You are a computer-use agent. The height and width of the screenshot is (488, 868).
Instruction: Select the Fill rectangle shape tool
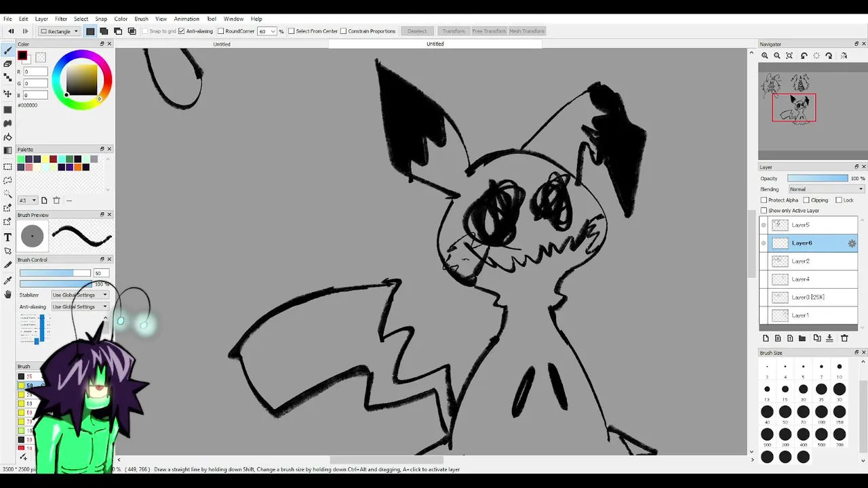click(8, 109)
